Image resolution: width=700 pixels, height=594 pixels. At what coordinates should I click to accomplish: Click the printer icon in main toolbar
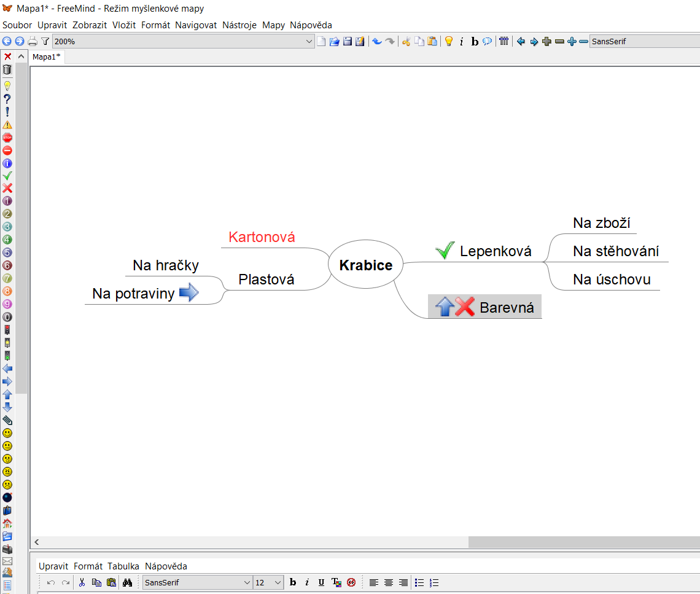(33, 42)
